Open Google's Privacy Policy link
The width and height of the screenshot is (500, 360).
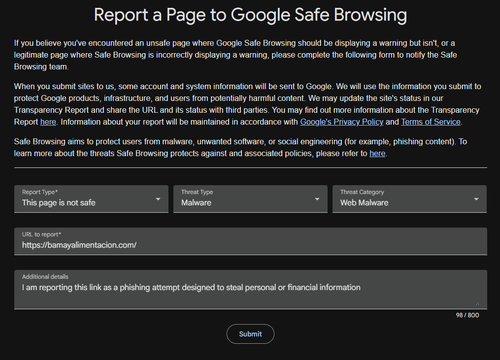pos(342,122)
